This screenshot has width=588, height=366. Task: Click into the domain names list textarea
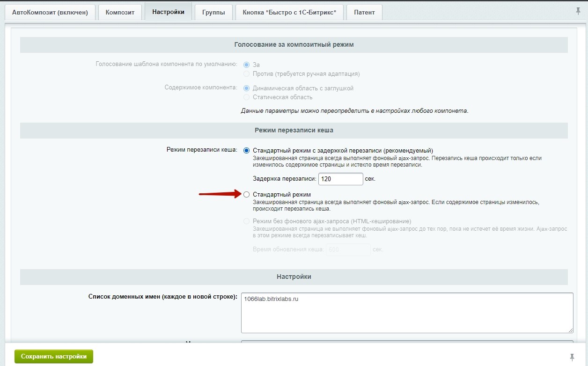[x=406, y=313]
